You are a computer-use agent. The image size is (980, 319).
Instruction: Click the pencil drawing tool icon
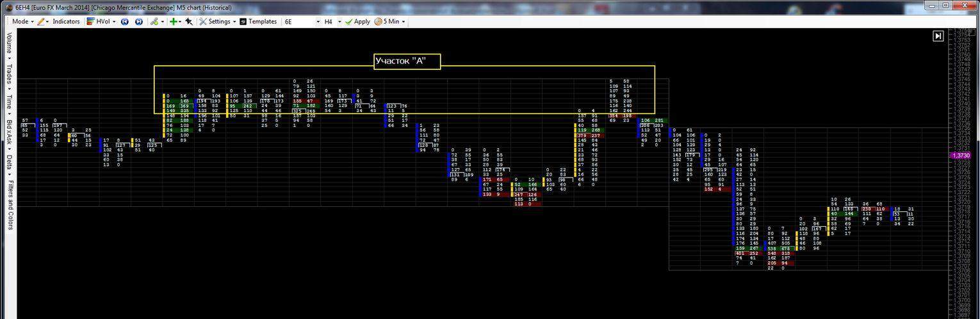[41, 21]
